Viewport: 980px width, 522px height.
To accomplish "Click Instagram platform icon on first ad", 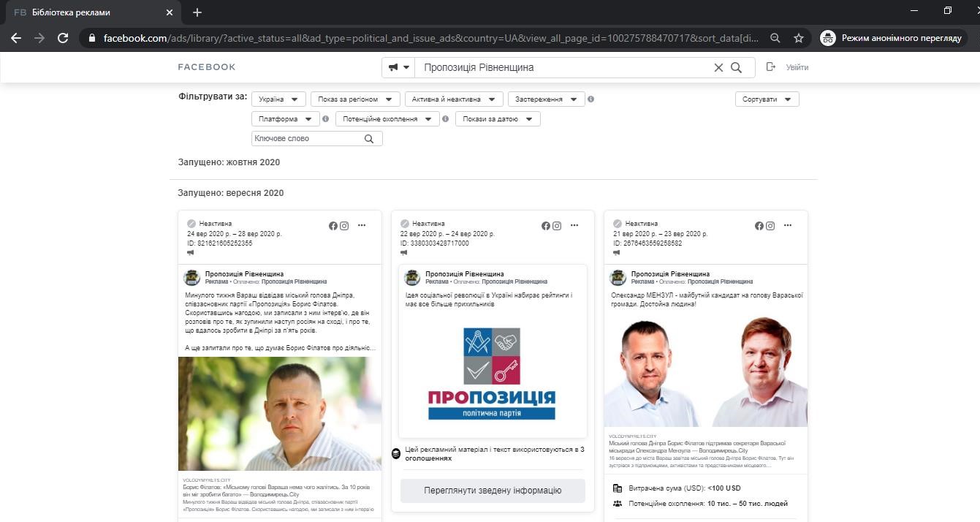I will click(x=344, y=226).
